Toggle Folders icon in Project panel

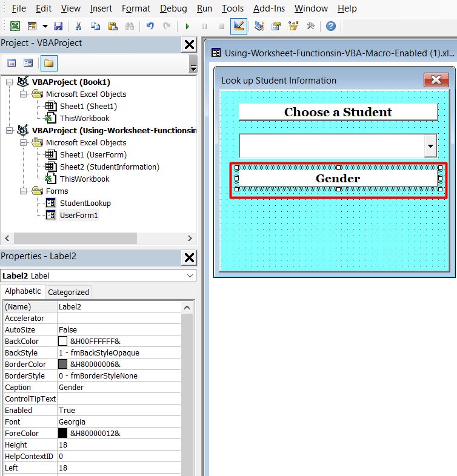pos(48,63)
